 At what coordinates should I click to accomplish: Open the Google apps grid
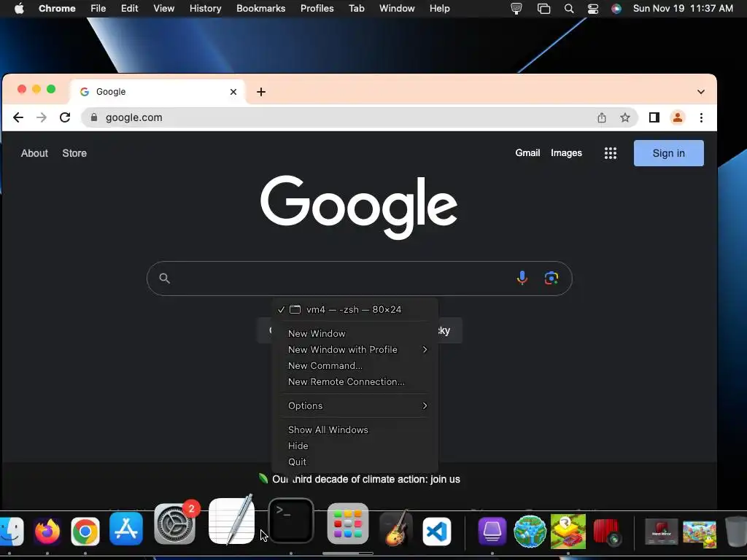611,153
